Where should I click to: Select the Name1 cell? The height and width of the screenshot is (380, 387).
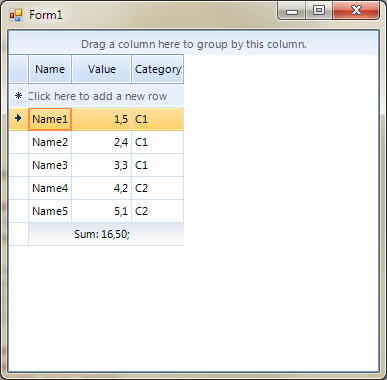coord(50,119)
